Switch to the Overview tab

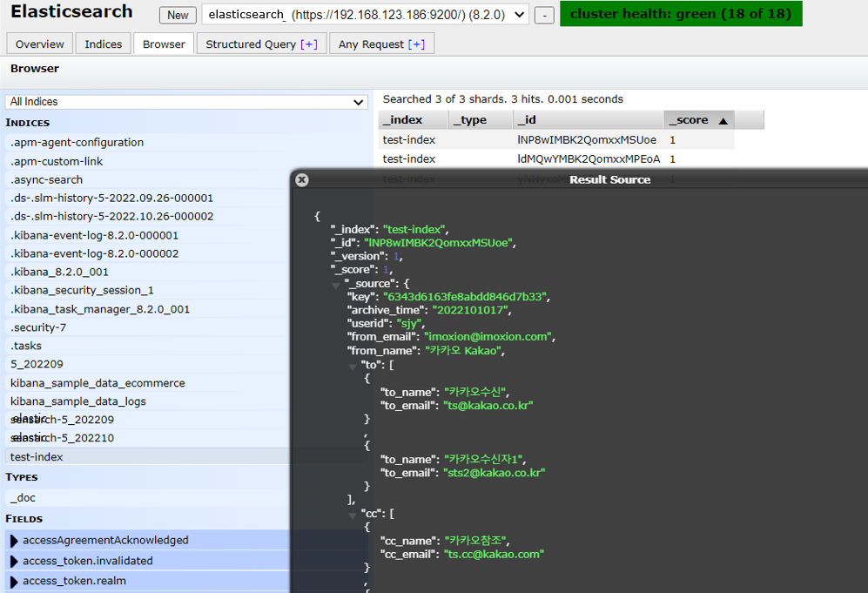point(40,44)
